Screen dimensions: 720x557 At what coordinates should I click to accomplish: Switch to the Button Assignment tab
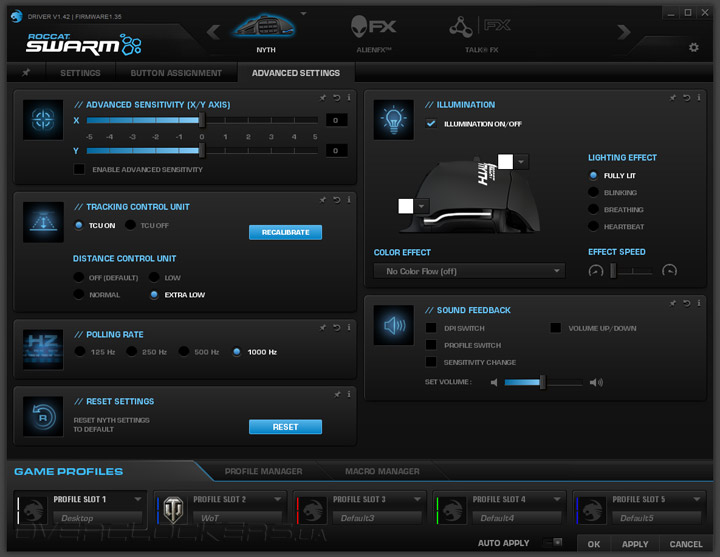176,73
